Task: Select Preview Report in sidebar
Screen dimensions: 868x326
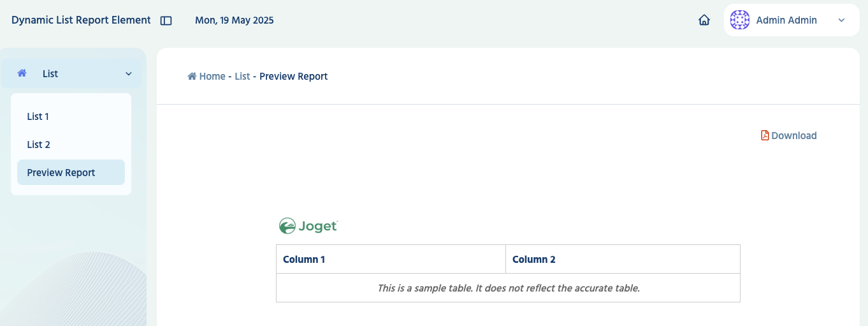Action: pos(71,172)
